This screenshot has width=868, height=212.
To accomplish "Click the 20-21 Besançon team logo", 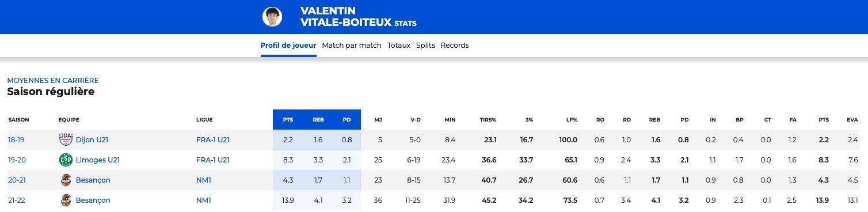I will pyautogui.click(x=65, y=180).
